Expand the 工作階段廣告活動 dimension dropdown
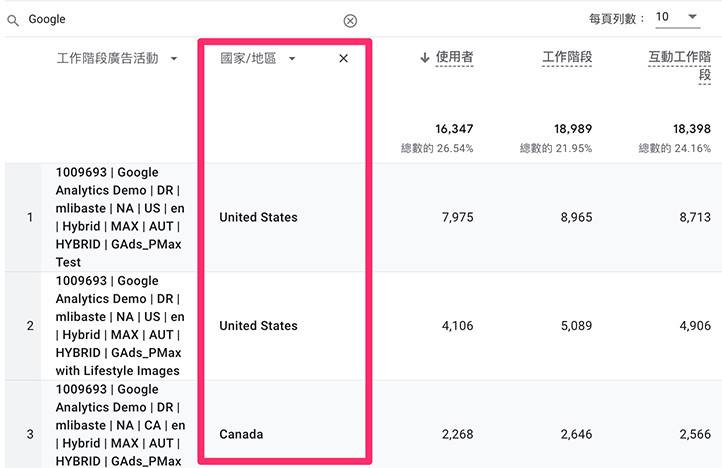The width and height of the screenshot is (722, 468). (x=174, y=59)
